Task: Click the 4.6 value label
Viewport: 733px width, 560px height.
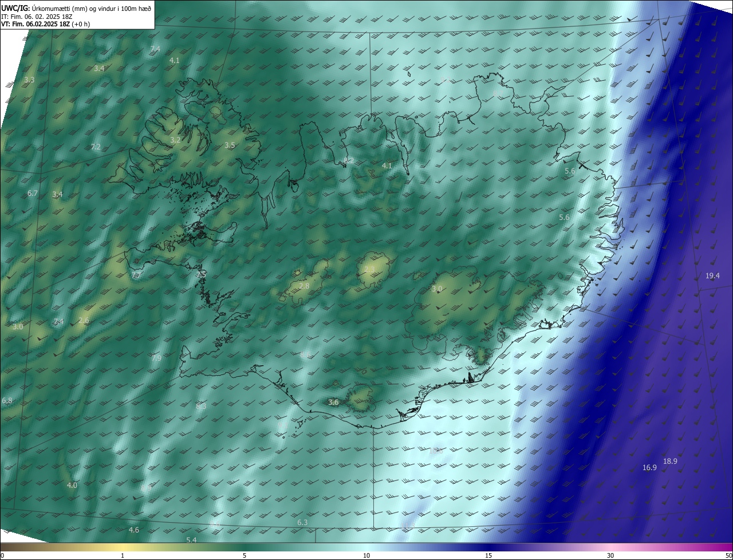Action: tap(133, 530)
